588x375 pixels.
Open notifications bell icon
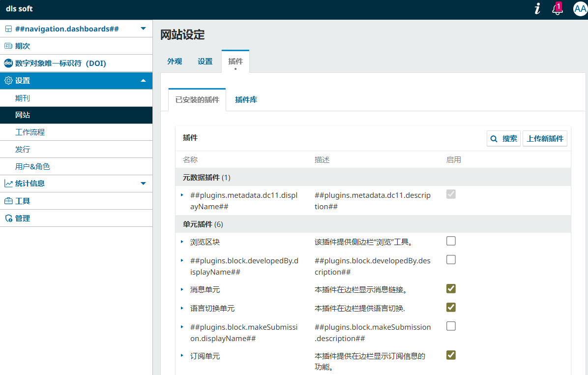[557, 9]
